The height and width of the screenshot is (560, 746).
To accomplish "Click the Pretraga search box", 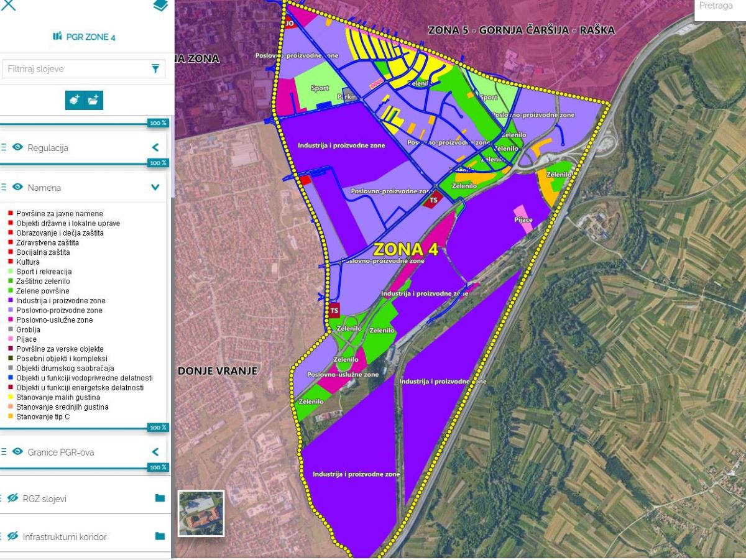I will (720, 6).
